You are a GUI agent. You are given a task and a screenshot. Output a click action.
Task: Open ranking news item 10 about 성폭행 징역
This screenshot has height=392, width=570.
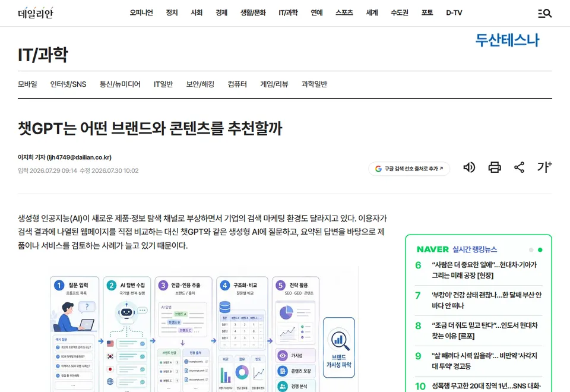pos(486,386)
